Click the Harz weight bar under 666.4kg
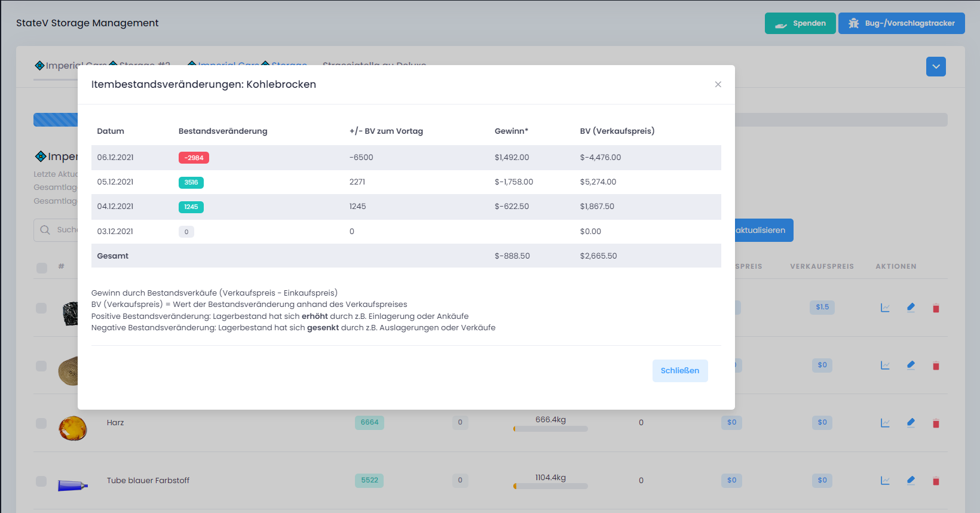Viewport: 980px width, 513px height. tap(550, 428)
